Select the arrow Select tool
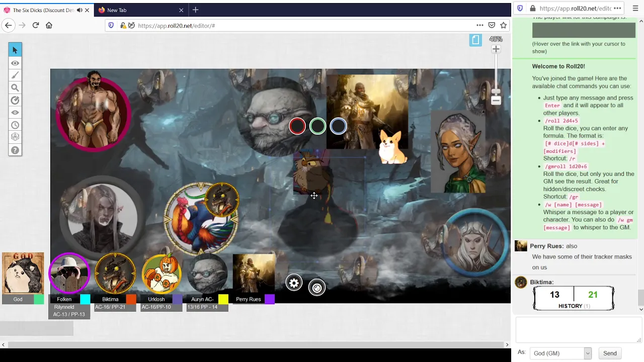 pyautogui.click(x=15, y=50)
